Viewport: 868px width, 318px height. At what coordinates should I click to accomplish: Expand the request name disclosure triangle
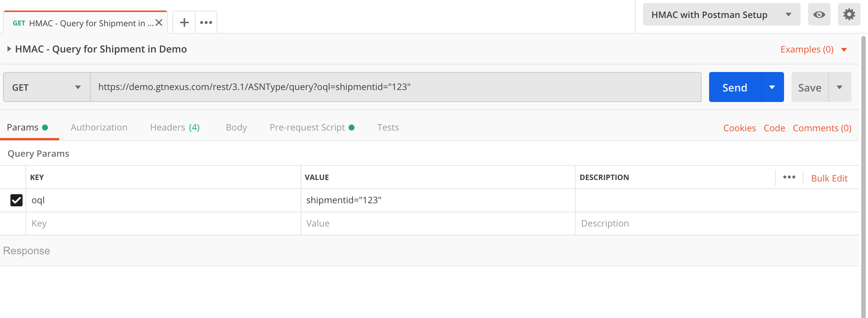[x=9, y=48]
